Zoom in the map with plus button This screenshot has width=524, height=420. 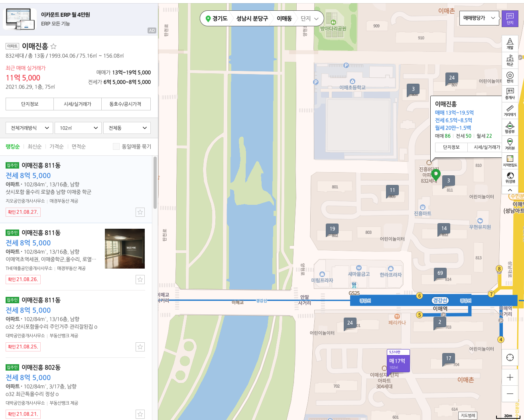click(510, 377)
